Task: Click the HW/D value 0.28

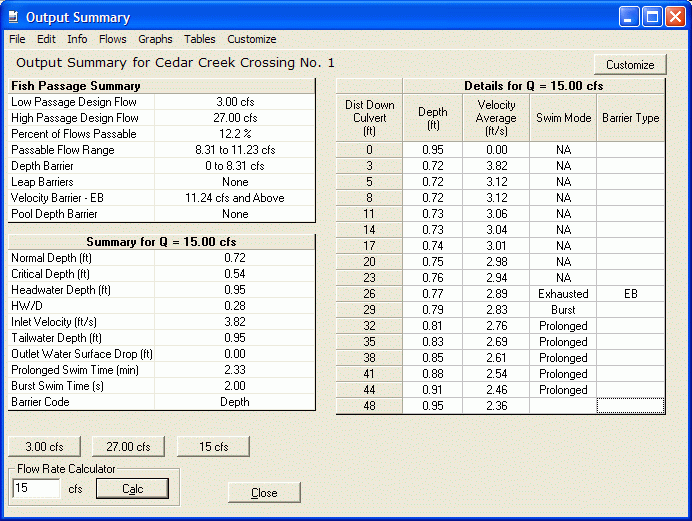Action: tap(235, 306)
